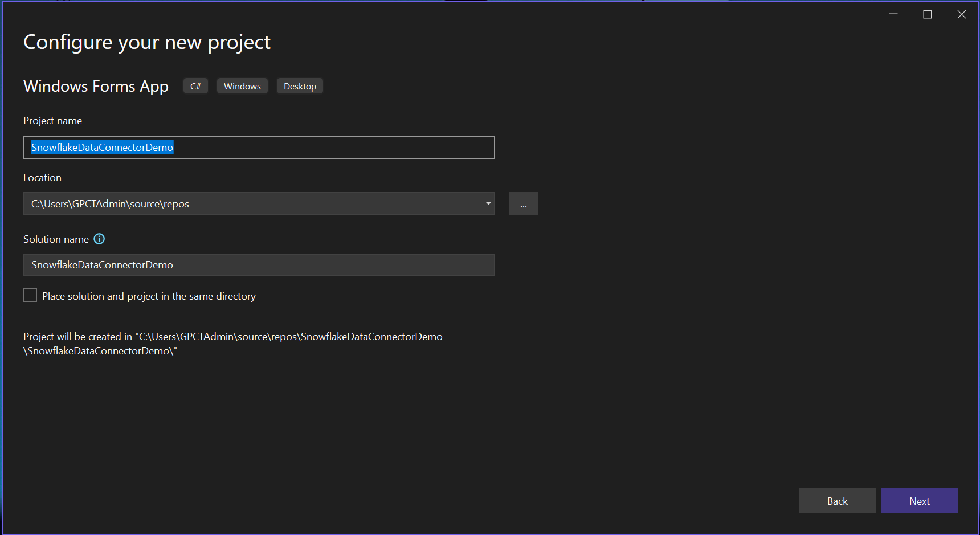The image size is (980, 535).
Task: Click the Location label text
Action: tap(42, 178)
